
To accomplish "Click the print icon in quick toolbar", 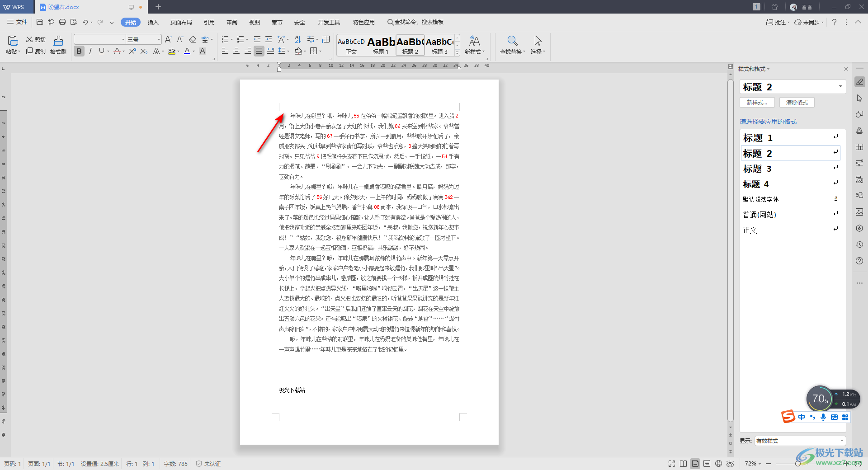I will coord(62,22).
